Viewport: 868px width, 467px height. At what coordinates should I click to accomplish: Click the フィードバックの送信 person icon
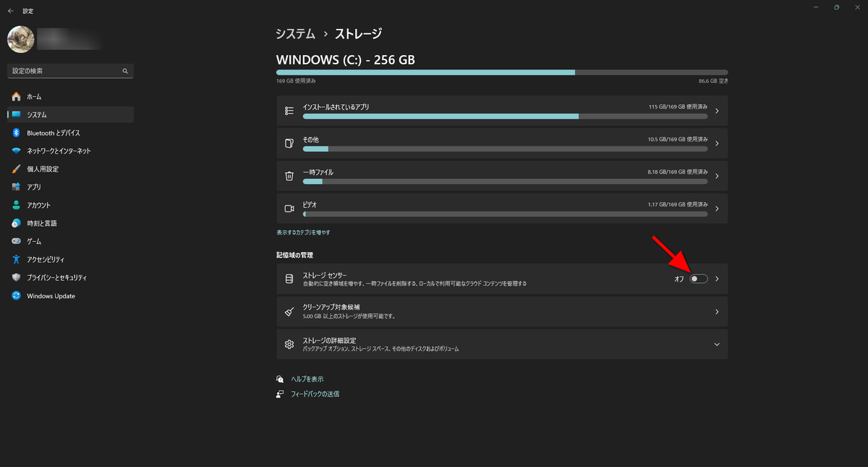(280, 394)
